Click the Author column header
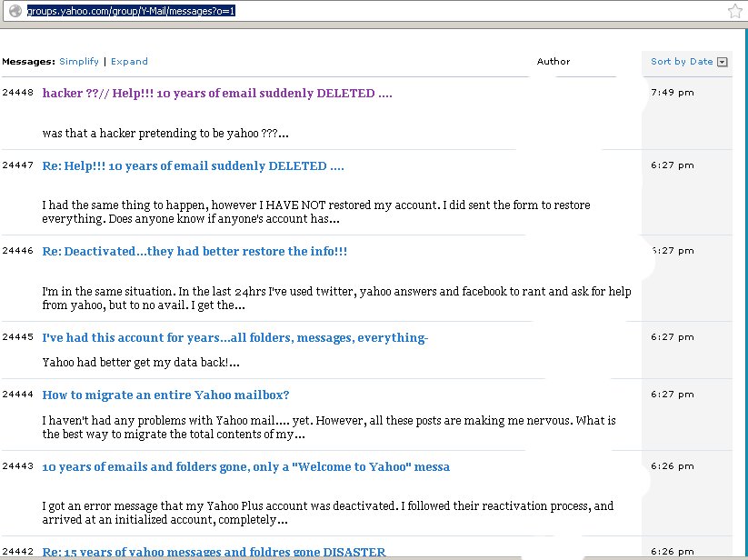This screenshot has height=560, width=748. (x=554, y=62)
